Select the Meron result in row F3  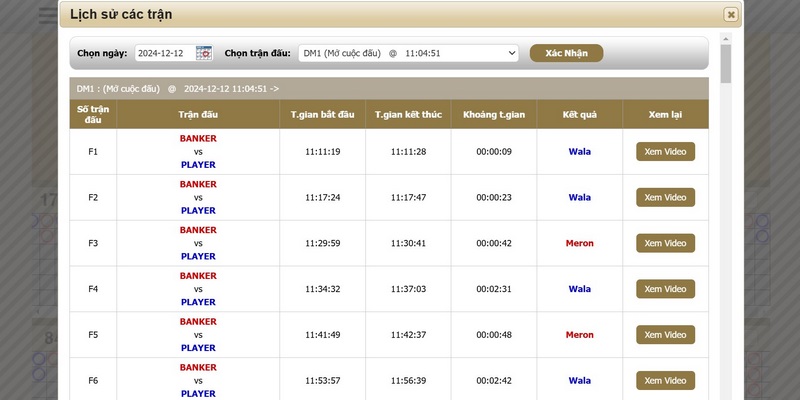point(580,243)
